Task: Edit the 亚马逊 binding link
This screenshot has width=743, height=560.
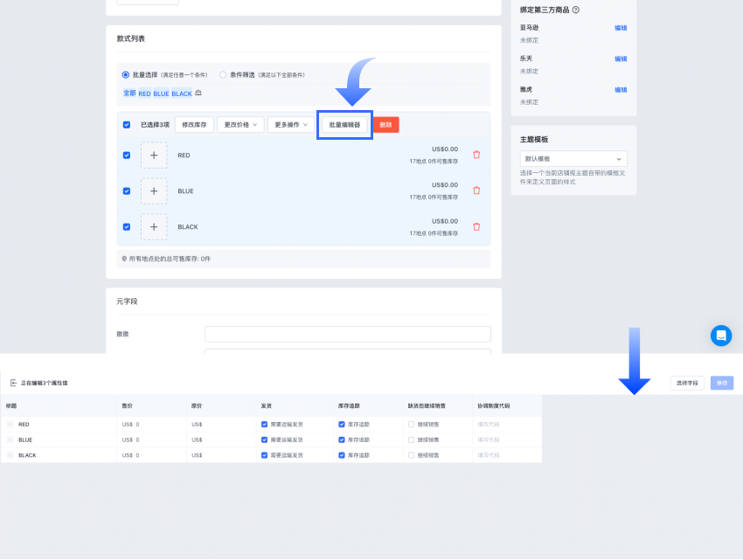Action: click(621, 28)
